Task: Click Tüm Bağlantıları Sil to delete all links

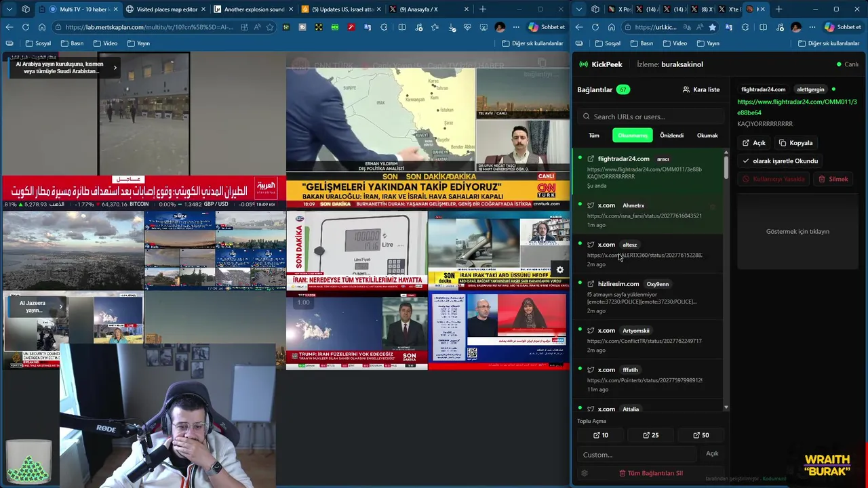Action: (x=651, y=473)
